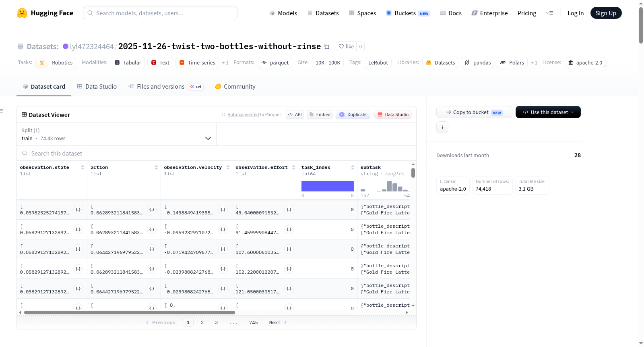Expand JSON cell for effort 43.04000091552

(289, 210)
